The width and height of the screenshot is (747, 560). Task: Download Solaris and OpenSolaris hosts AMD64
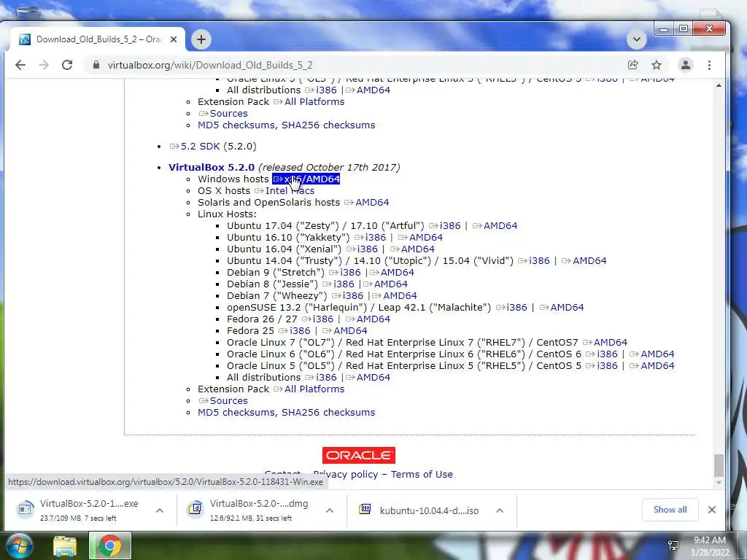(x=366, y=203)
